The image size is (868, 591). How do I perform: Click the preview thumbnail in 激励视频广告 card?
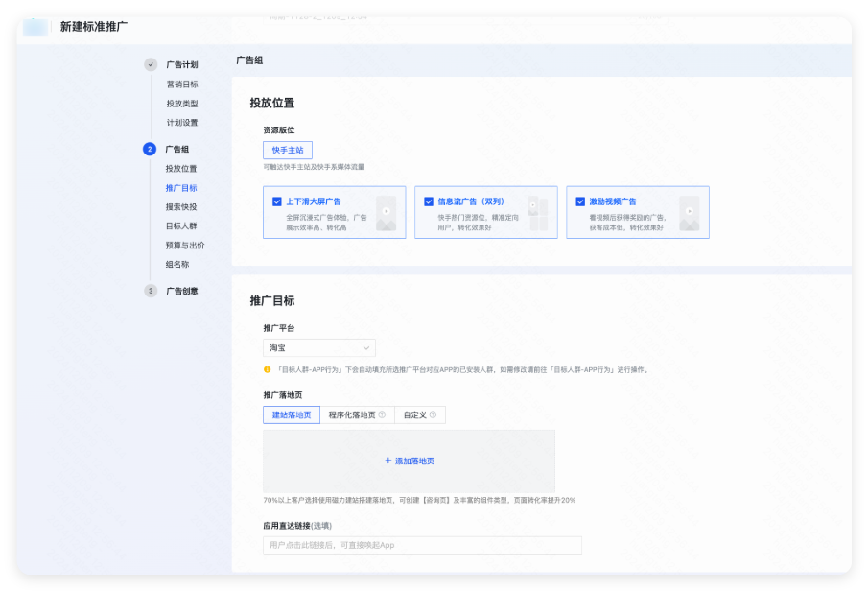point(690,213)
